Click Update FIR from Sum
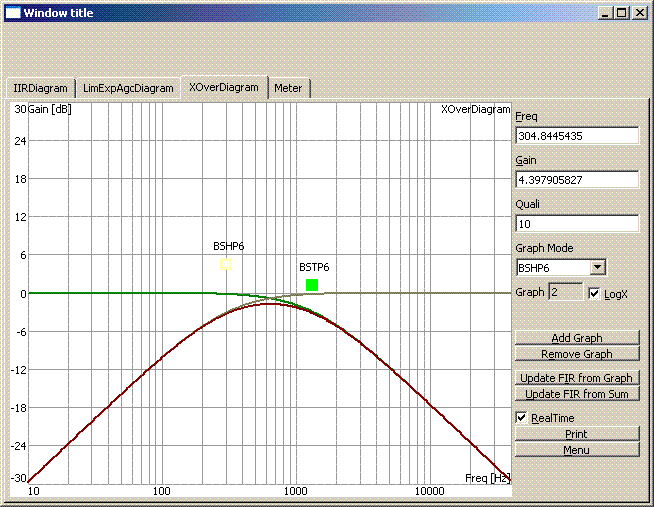The image size is (654, 507). point(576,394)
